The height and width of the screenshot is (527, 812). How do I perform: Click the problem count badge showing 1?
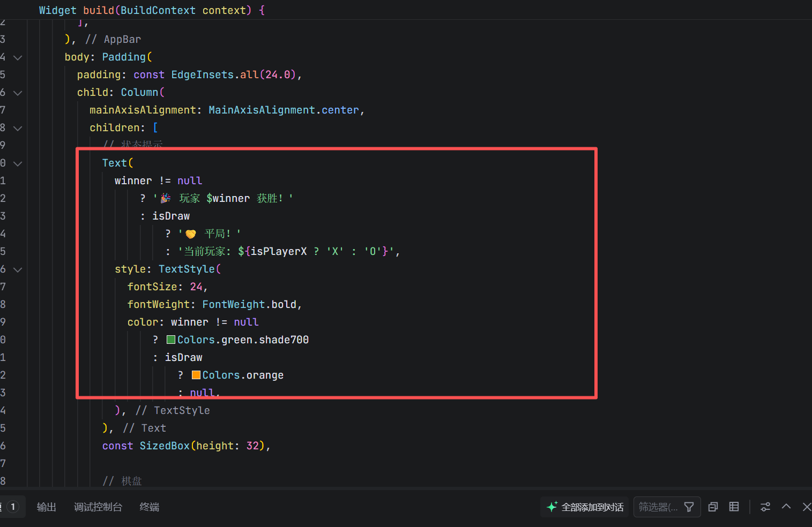click(13, 507)
